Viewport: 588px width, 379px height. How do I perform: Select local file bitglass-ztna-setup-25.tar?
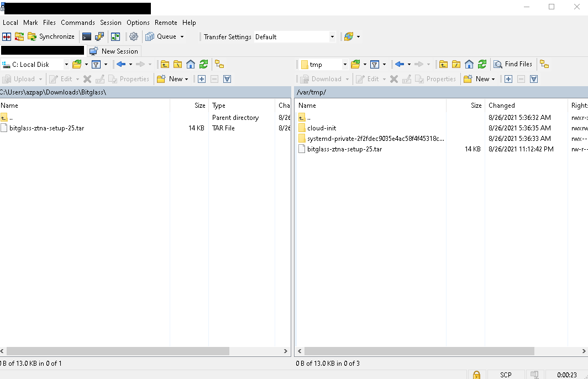[46, 128]
